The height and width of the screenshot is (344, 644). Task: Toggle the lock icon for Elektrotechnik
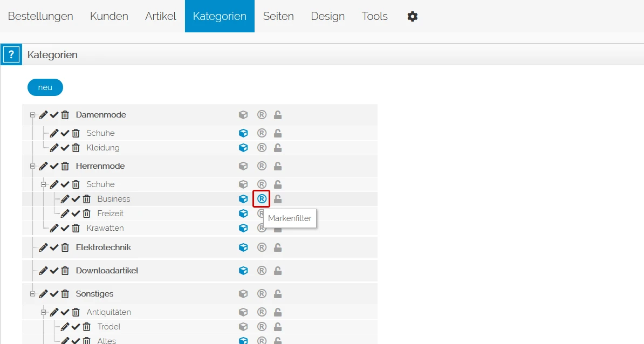(x=278, y=247)
